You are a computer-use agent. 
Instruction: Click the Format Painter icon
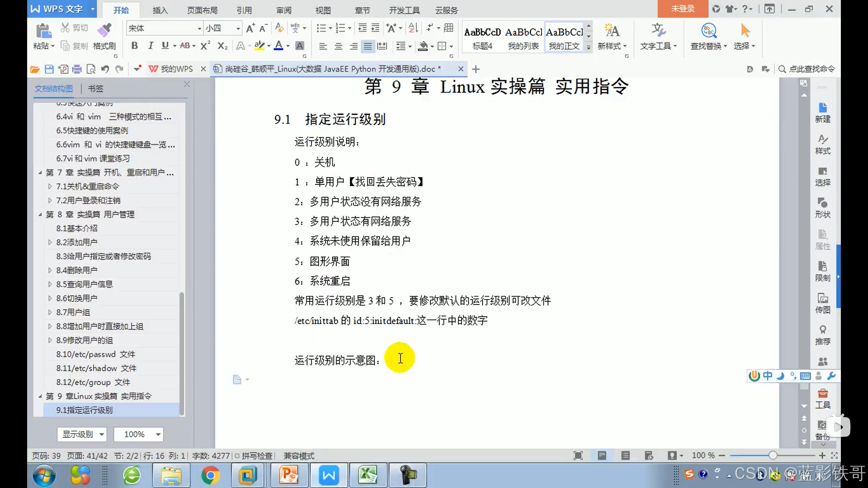point(104,31)
